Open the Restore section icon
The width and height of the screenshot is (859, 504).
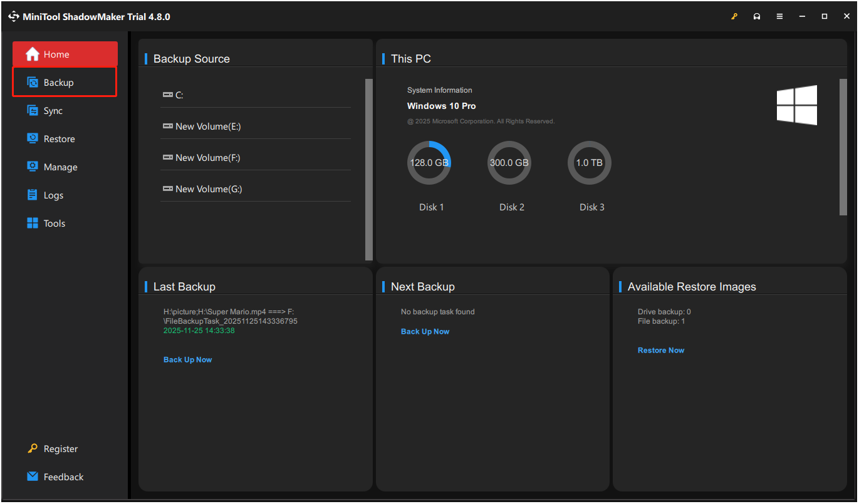pyautogui.click(x=32, y=138)
